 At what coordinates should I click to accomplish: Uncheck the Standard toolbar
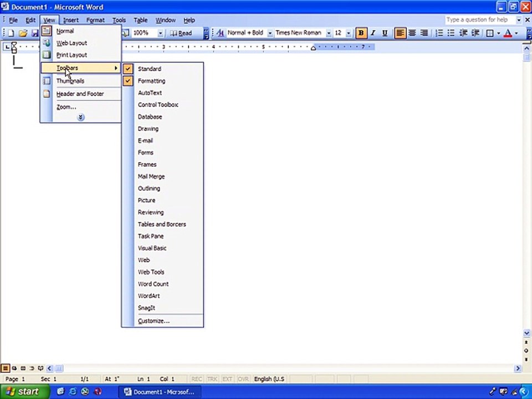pyautogui.click(x=162, y=69)
